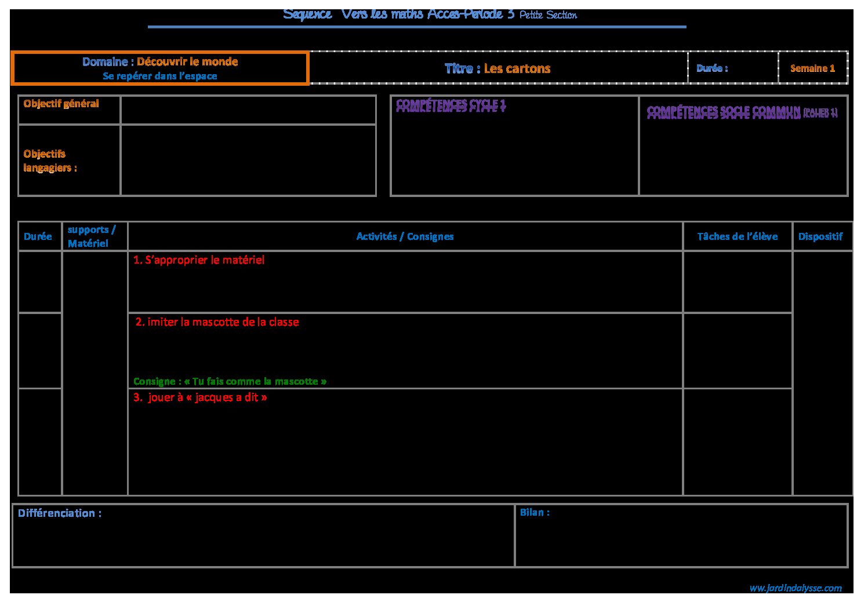Click the 'COMPÉTENCES CYCLE 1' heading
The image size is (868, 613).
tap(451, 105)
